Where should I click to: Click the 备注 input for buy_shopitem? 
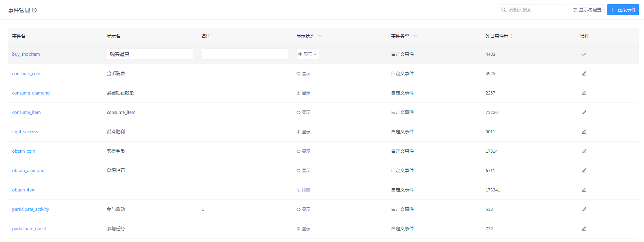245,54
